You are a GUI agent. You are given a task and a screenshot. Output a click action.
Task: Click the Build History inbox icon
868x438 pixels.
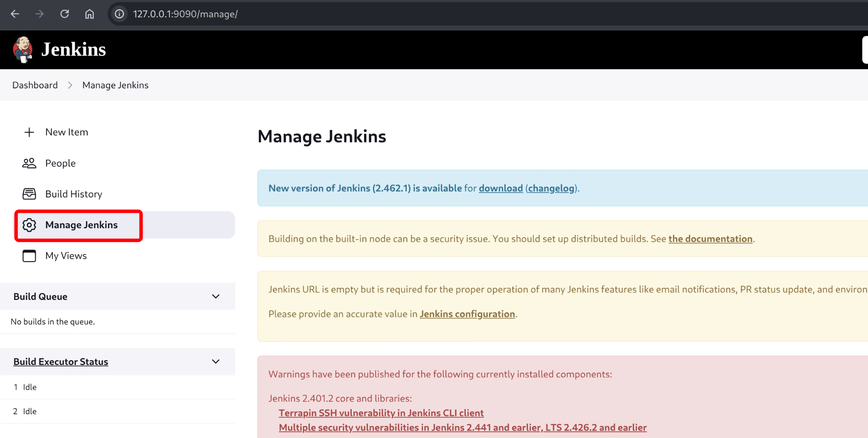coord(29,194)
